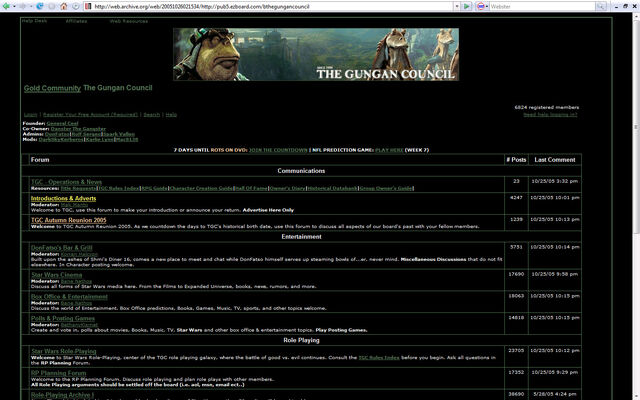Open the forum Search link
Viewport: 640px width, 400px height.
151,115
